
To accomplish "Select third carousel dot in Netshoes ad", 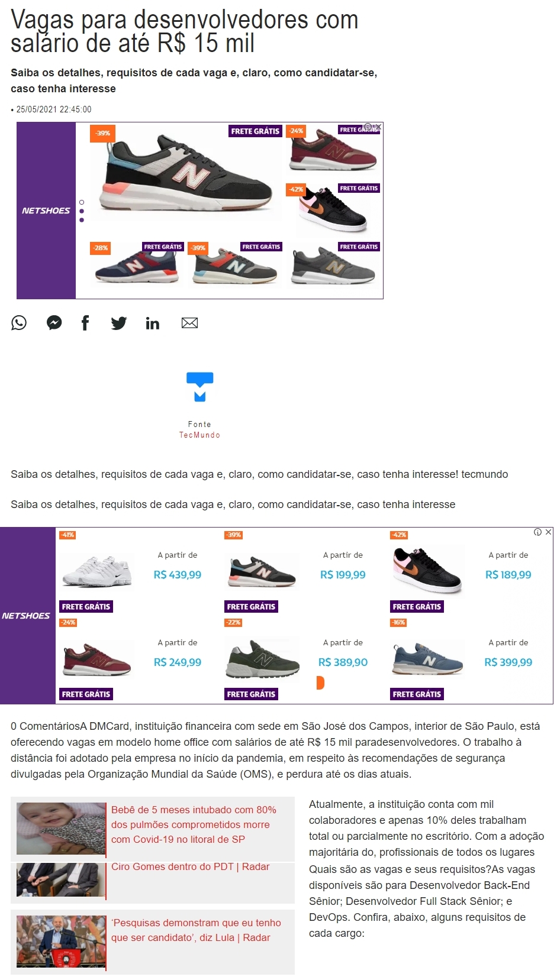I will [82, 220].
